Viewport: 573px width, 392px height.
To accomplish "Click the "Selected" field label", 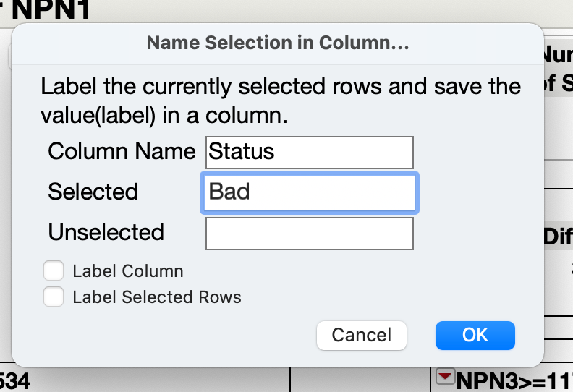I will 93,192.
